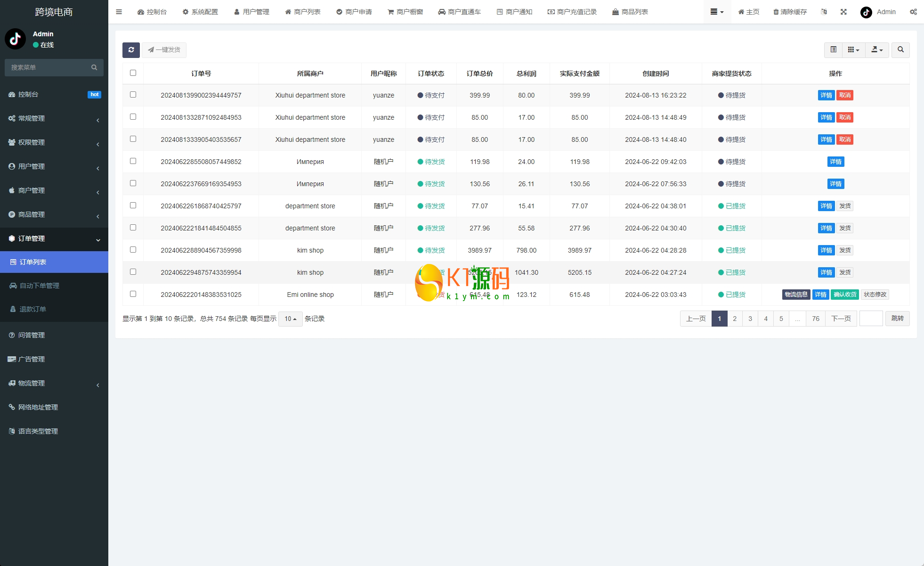
Task: Click 状态修改 for Emi online shop order
Action: (x=875, y=295)
